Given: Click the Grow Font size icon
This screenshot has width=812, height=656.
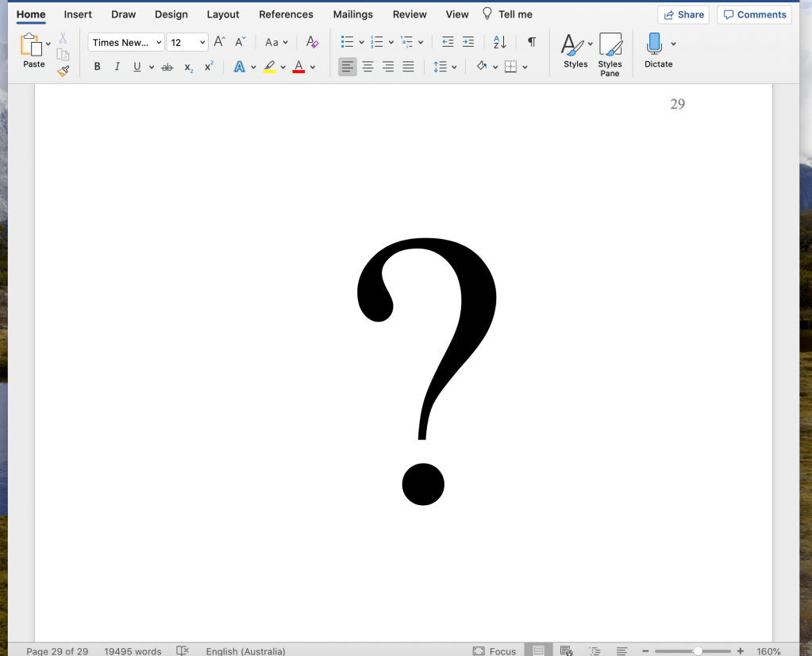Looking at the screenshot, I should point(220,42).
